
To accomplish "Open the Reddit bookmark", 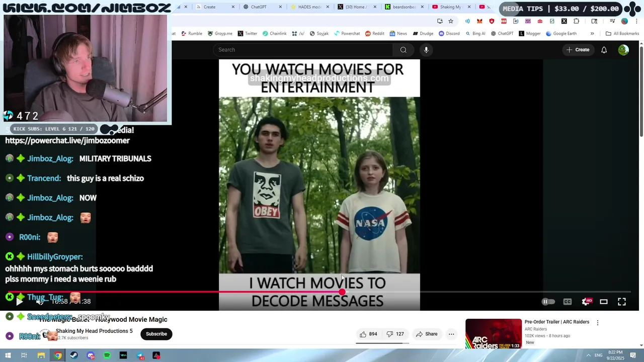I will pyautogui.click(x=375, y=34).
